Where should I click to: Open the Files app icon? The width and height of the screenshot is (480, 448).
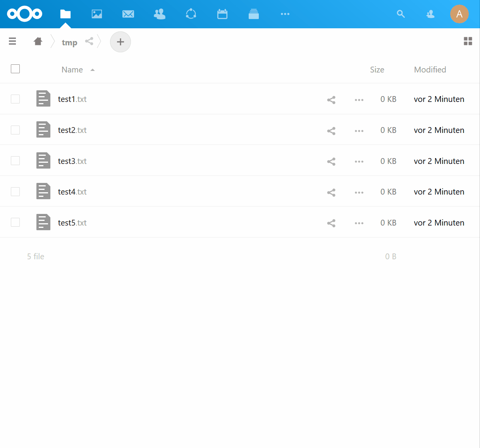pos(65,14)
